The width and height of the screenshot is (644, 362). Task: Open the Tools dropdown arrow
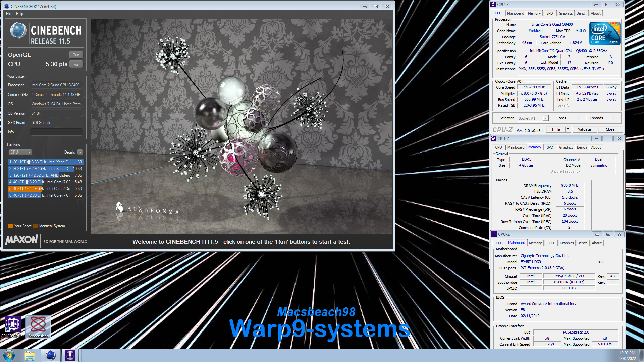pyautogui.click(x=568, y=130)
